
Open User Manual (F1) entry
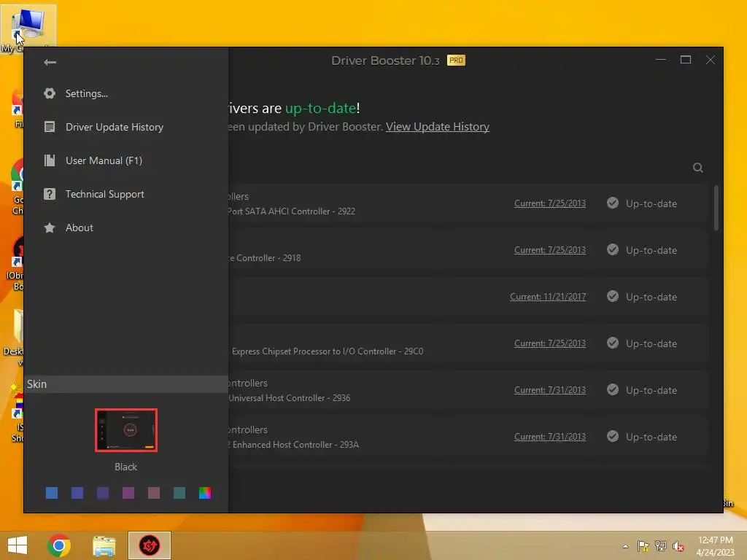(104, 160)
